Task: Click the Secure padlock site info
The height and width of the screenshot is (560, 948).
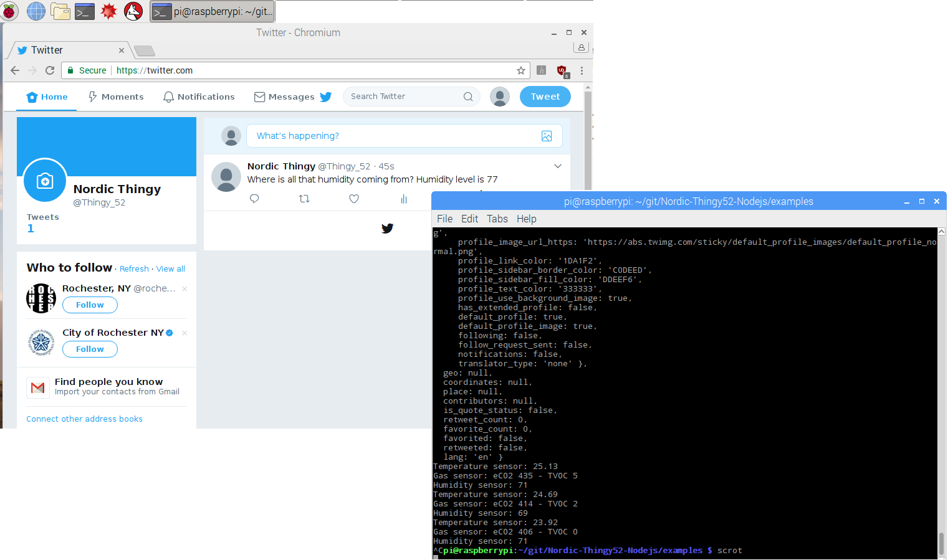Action: click(x=87, y=70)
